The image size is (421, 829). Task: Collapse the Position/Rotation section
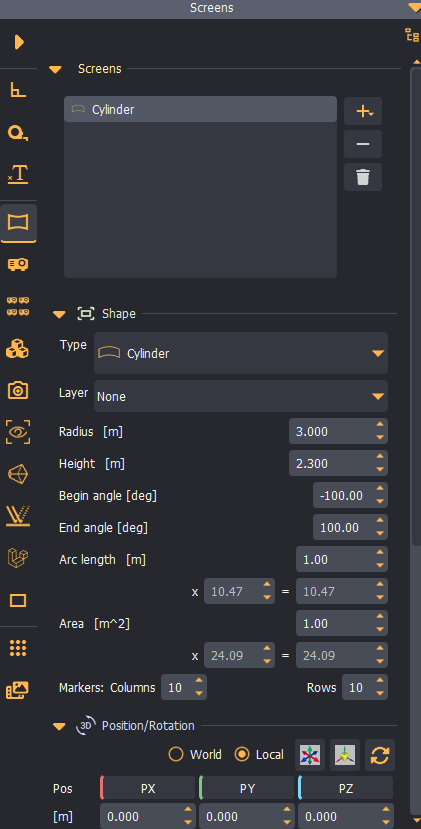click(x=59, y=726)
